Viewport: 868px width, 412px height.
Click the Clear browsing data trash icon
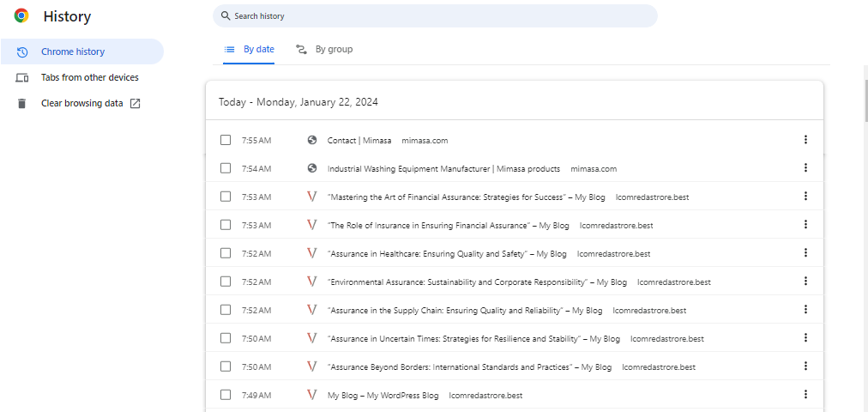[x=22, y=104]
